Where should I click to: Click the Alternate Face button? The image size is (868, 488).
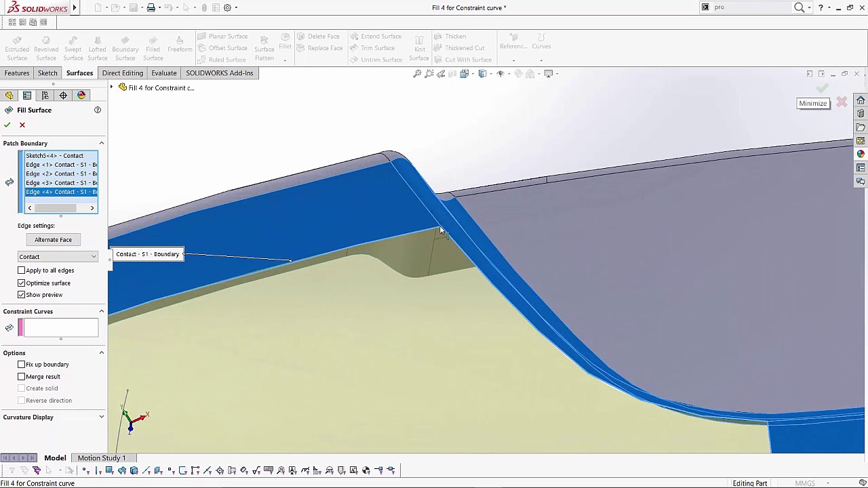[53, 240]
